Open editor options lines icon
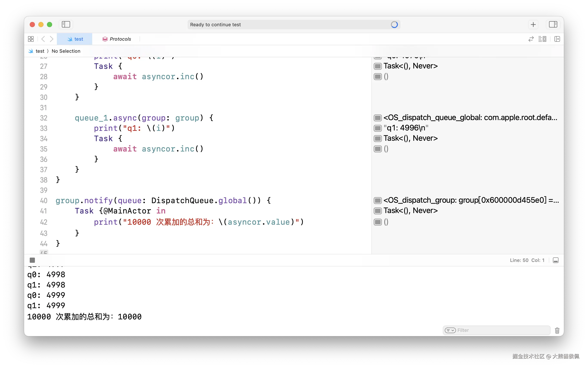588x368 pixels. click(x=542, y=39)
